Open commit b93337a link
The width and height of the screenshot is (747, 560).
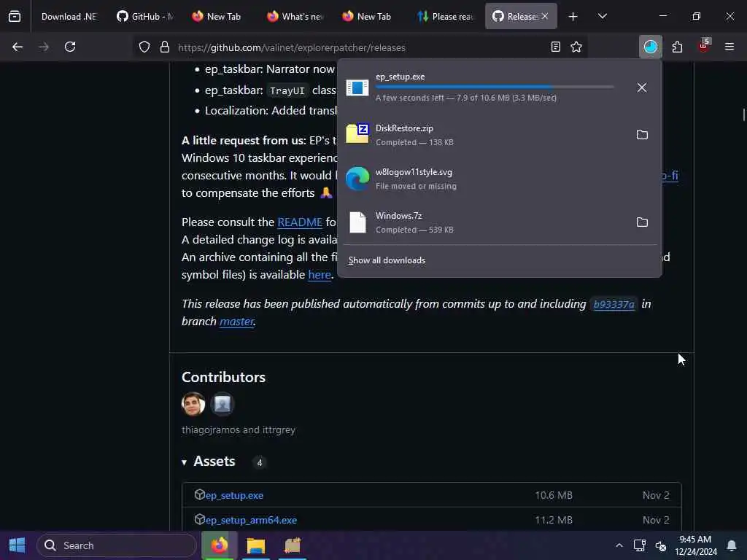pyautogui.click(x=614, y=304)
